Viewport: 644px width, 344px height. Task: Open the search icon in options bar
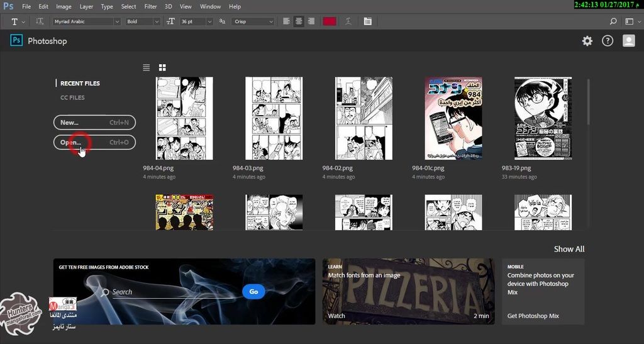tap(613, 21)
